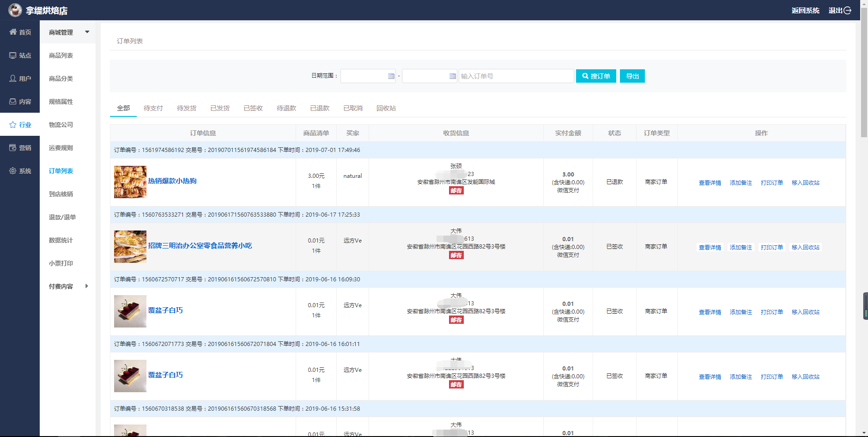The height and width of the screenshot is (437, 868).
Task: Select the 回收站 tab
Action: tap(386, 108)
